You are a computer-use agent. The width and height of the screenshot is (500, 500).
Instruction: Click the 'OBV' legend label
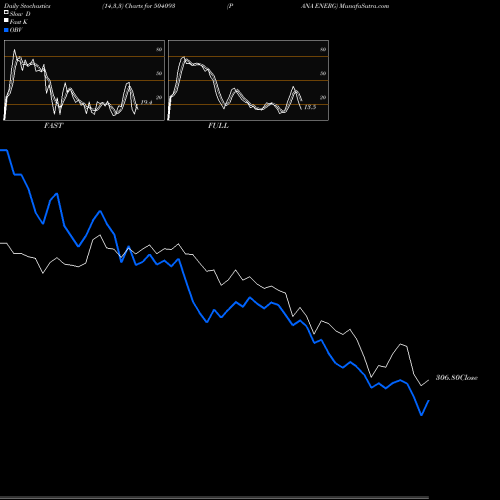[16, 30]
